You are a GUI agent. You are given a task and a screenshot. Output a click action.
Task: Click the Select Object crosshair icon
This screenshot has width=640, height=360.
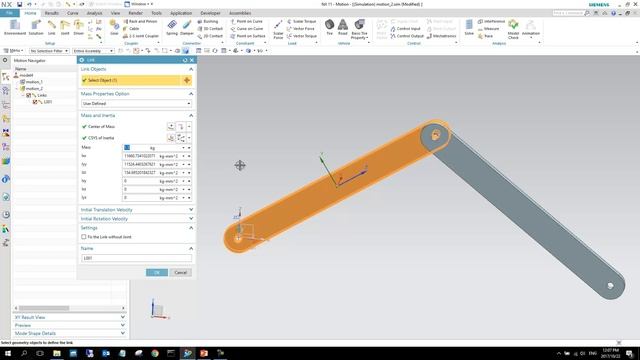187,80
